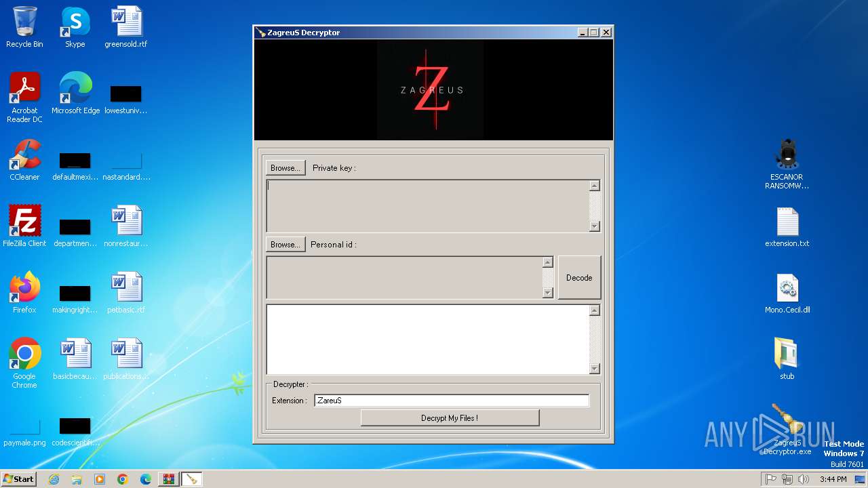Minimize the ZagreuS Decryptor window
The width and height of the screenshot is (868, 488).
pos(583,33)
